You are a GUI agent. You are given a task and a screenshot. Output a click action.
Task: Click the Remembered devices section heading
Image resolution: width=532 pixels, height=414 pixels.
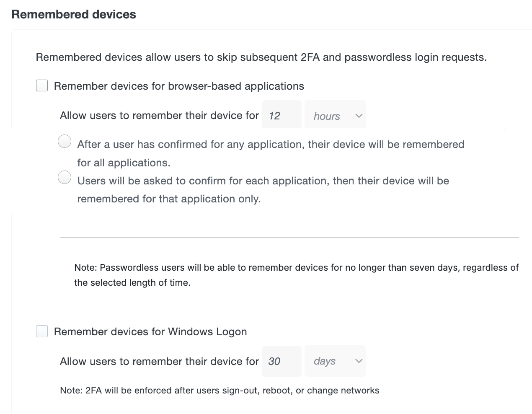74,14
